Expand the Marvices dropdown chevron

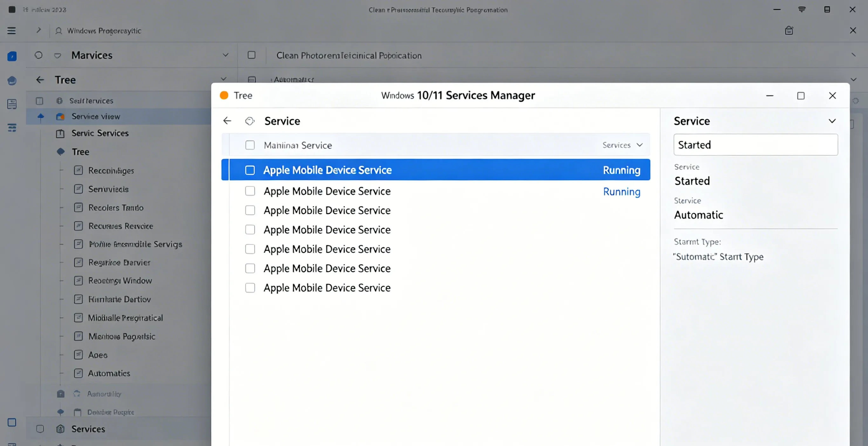pyautogui.click(x=226, y=55)
